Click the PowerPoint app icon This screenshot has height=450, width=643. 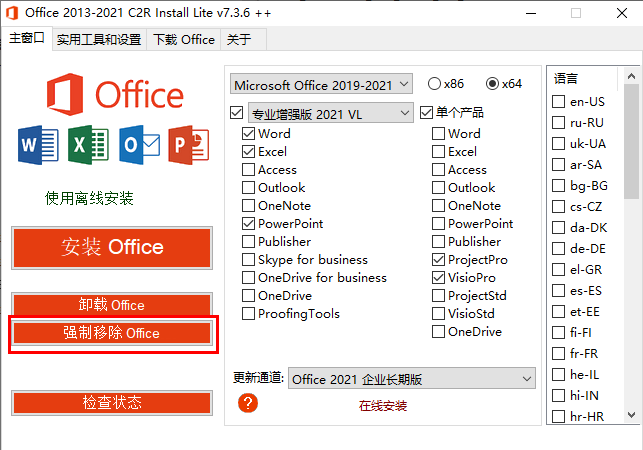point(188,146)
